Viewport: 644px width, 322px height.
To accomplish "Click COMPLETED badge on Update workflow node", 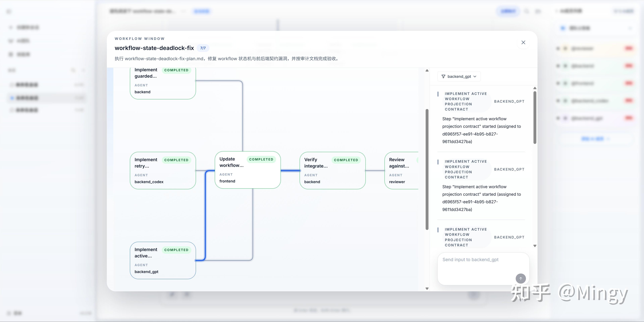I will tap(261, 159).
